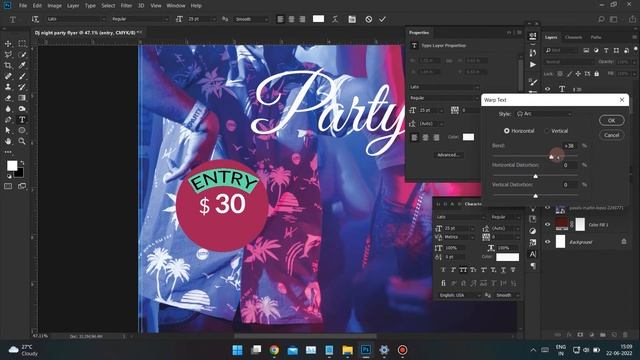The width and height of the screenshot is (640, 360).
Task: Click the create new group folder icon
Action: pos(603,335)
